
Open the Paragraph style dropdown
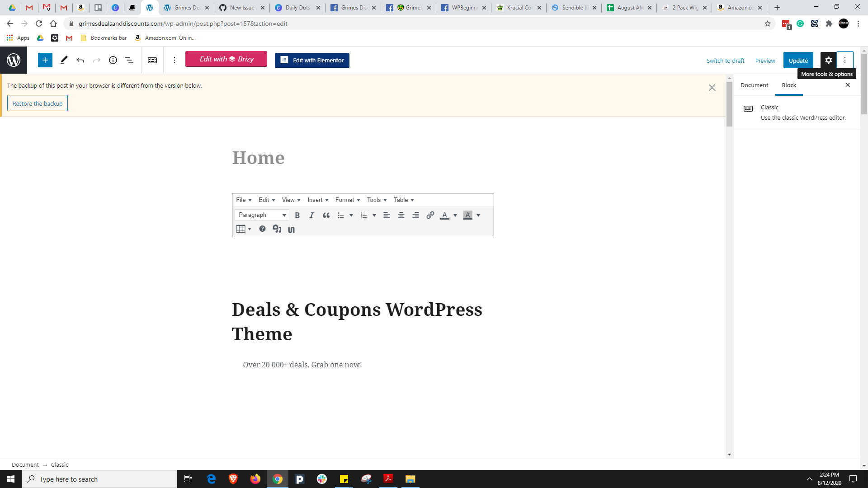click(261, 215)
